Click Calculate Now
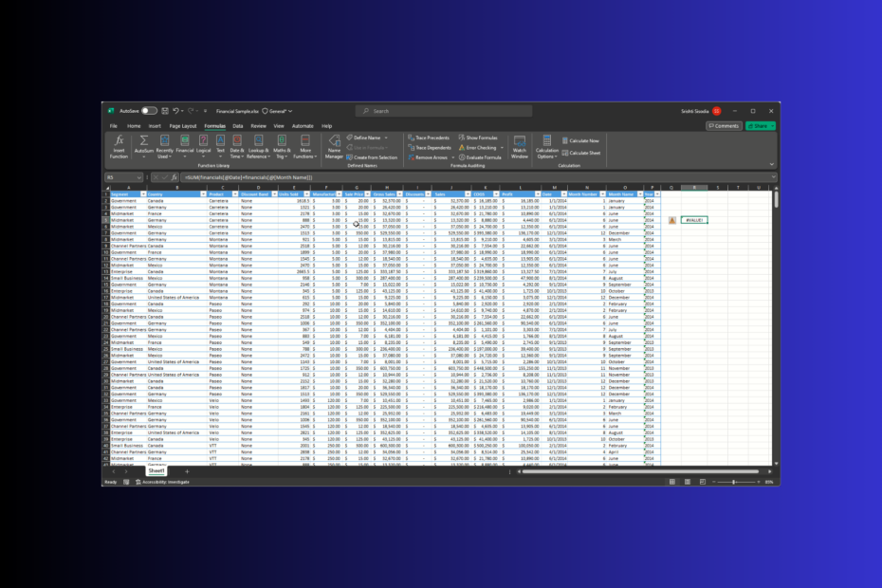 (582, 140)
